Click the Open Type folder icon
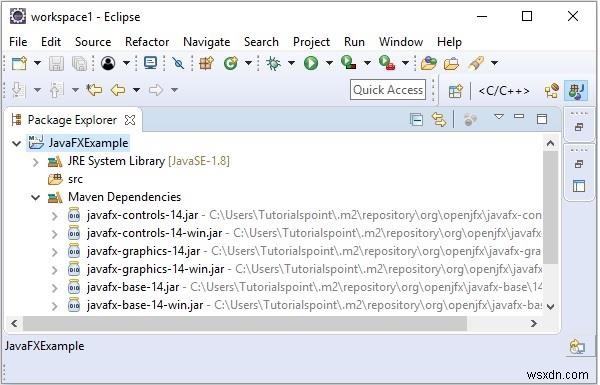600x385 pixels. (429, 63)
